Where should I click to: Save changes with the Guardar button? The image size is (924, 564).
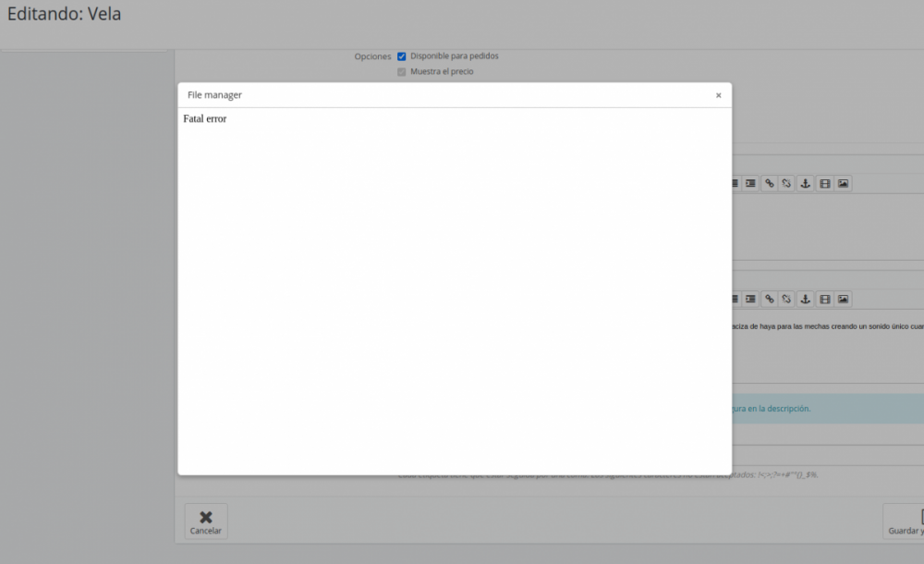pos(906,521)
